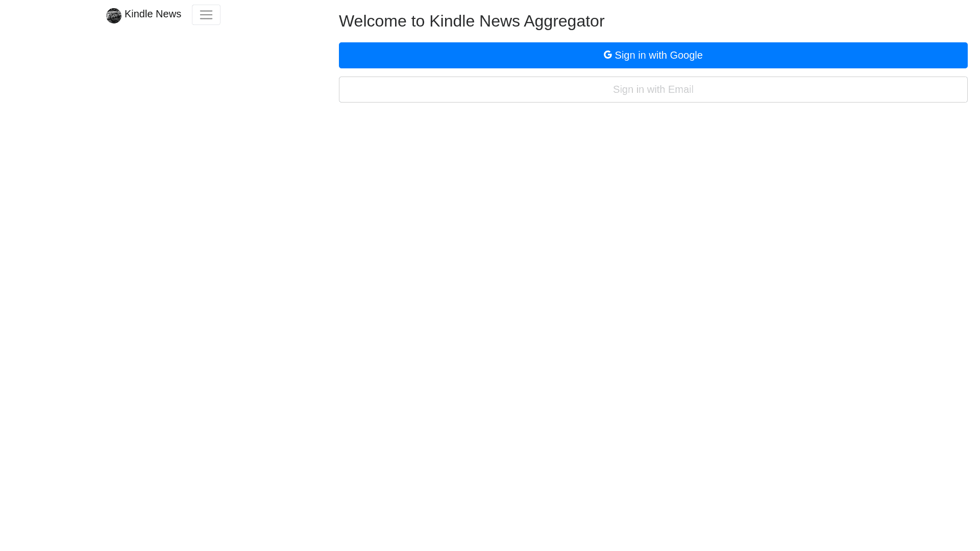Viewport: 980px width, 551px height.
Task: Click the words Sign in on Email button
Action: 628,89
